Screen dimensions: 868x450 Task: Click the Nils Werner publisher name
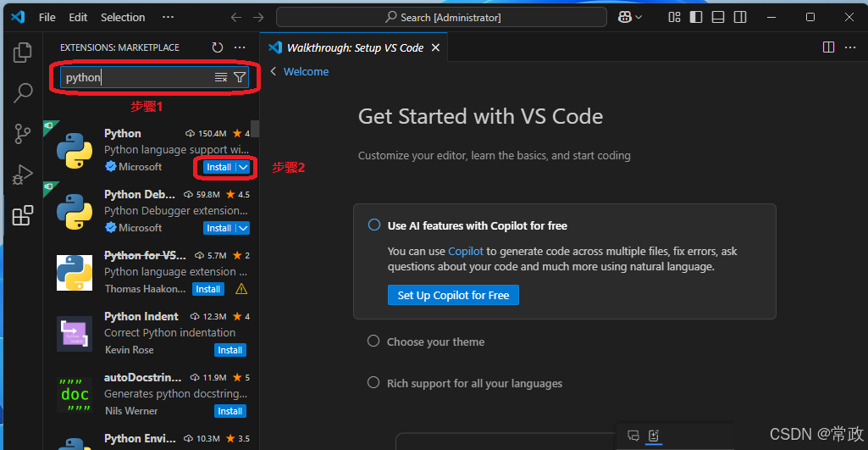130,411
